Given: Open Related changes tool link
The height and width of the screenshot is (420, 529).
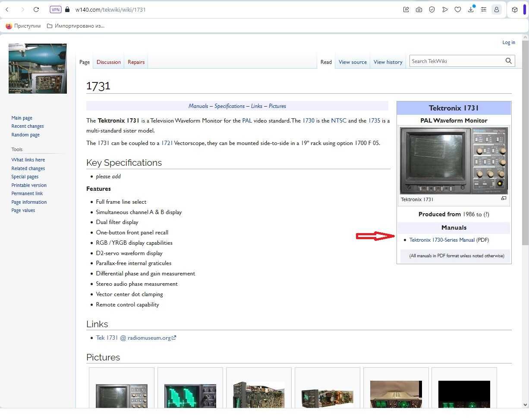Looking at the screenshot, I should click(28, 168).
